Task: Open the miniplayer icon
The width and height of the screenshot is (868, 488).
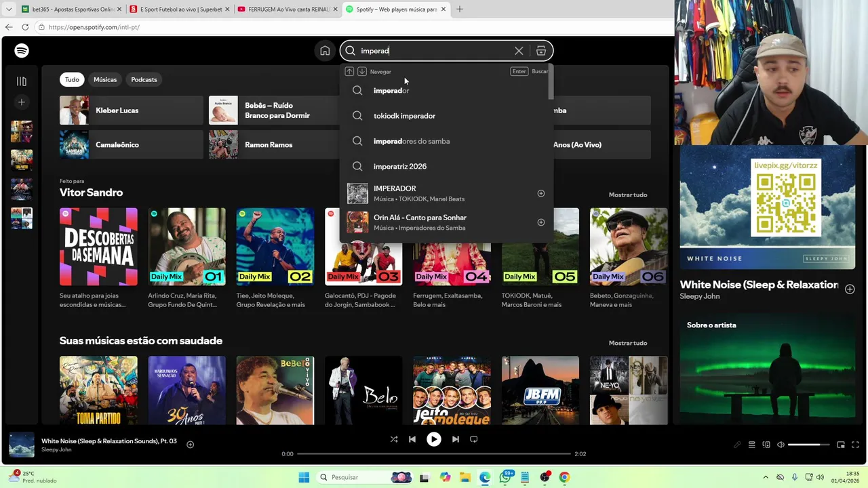Action: pyautogui.click(x=841, y=445)
